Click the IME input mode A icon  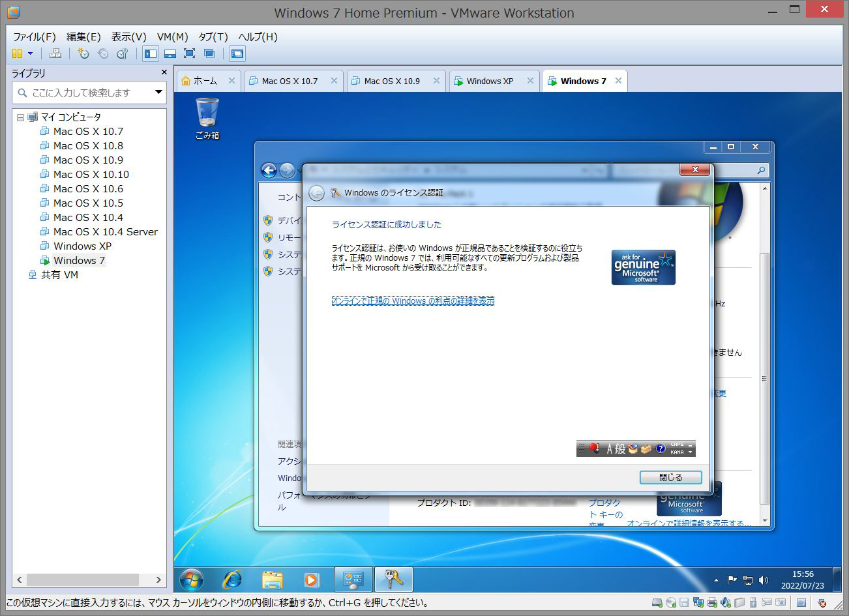pyautogui.click(x=610, y=448)
